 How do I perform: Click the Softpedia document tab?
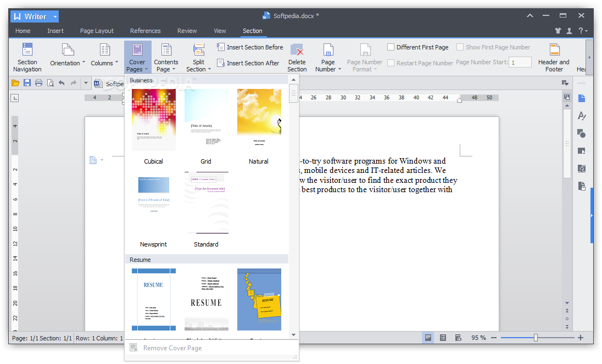(109, 83)
